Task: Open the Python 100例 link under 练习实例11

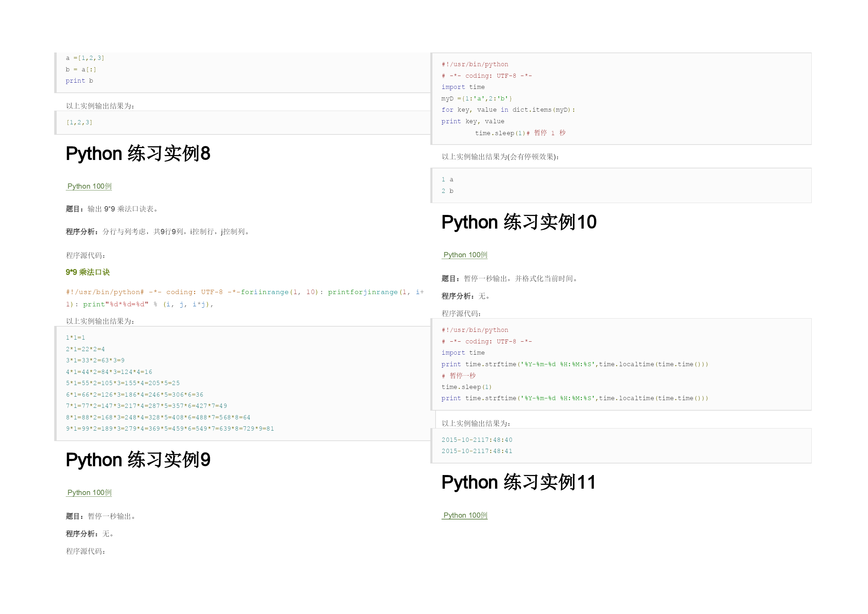Action: click(465, 515)
